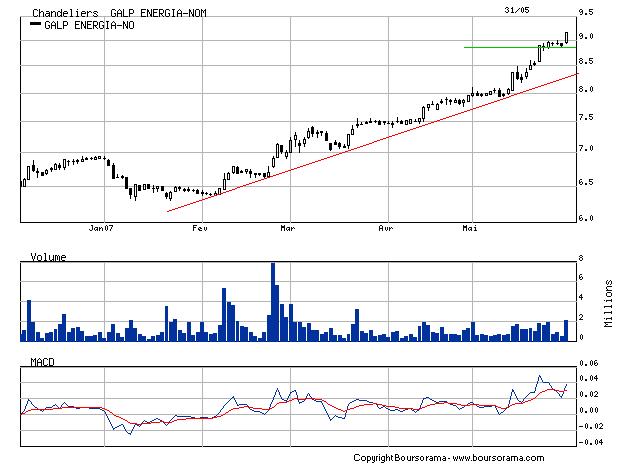Click the 7.5 price axis label
Image resolution: width=620 pixels, height=464 pixels.
pos(586,117)
